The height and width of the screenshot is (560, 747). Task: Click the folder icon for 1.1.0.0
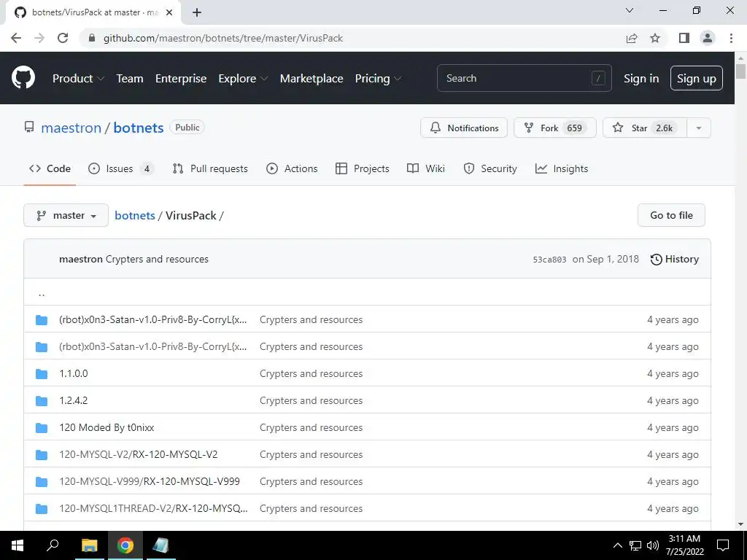(42, 374)
